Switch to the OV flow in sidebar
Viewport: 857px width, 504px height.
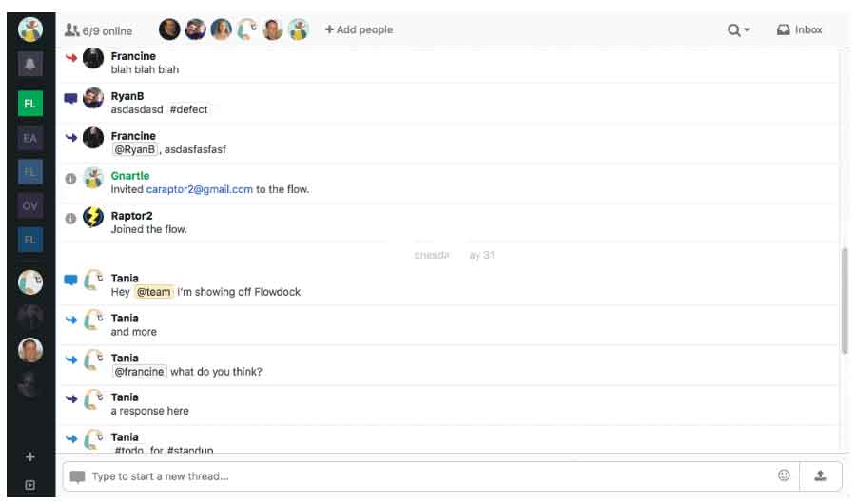(x=30, y=206)
